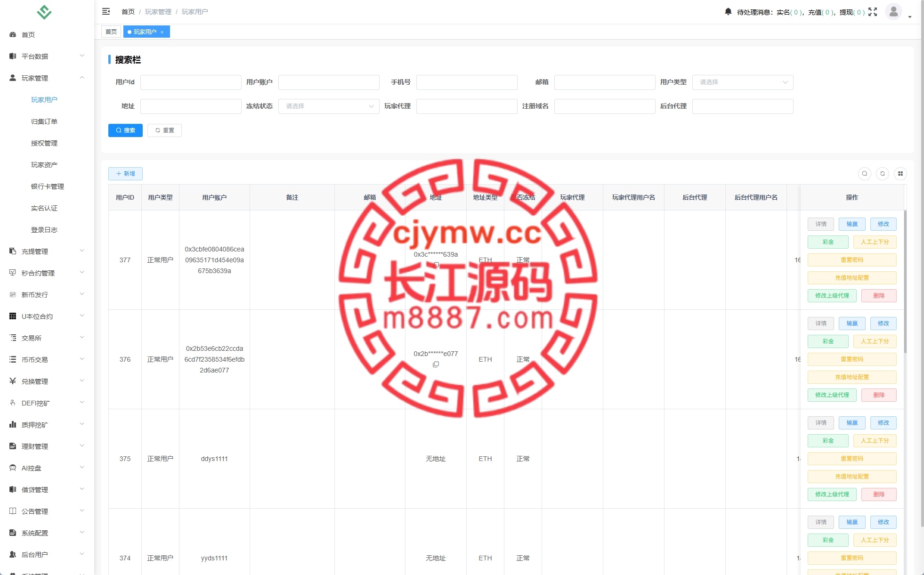Click the 借贷管理 sidebar icon
Screen dimensions: 924x575
pyautogui.click(x=13, y=489)
